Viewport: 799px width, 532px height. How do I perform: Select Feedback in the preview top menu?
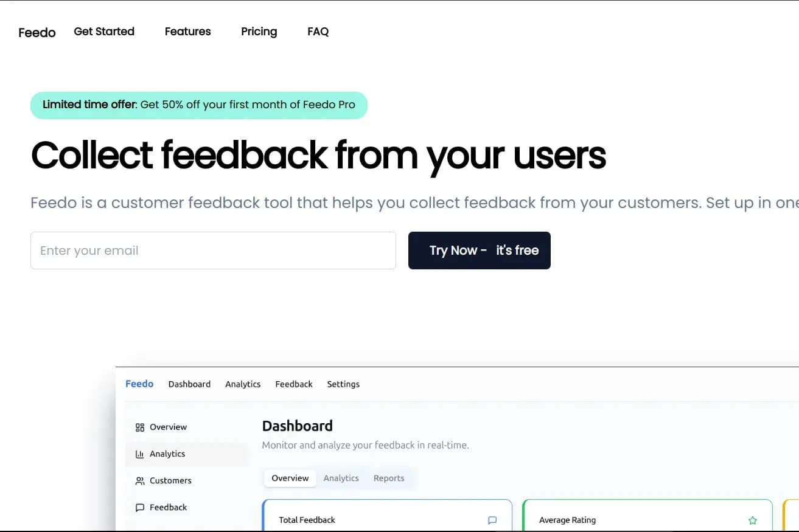click(294, 384)
